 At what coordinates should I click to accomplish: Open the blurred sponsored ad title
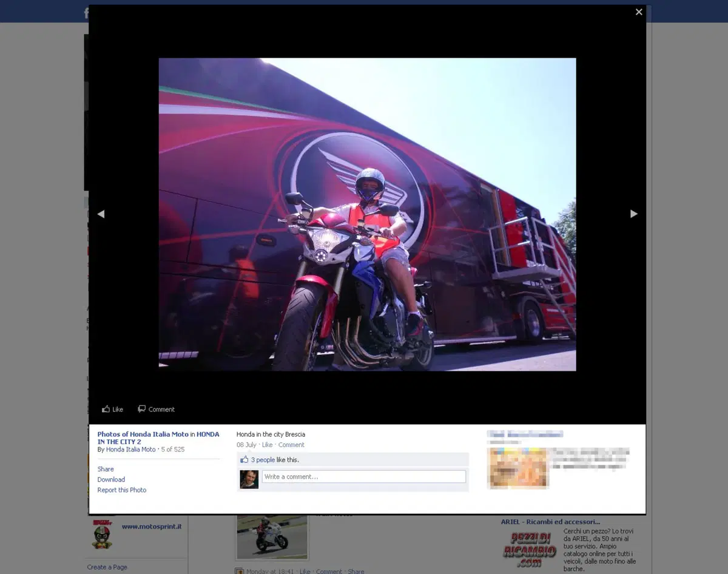pyautogui.click(x=525, y=434)
